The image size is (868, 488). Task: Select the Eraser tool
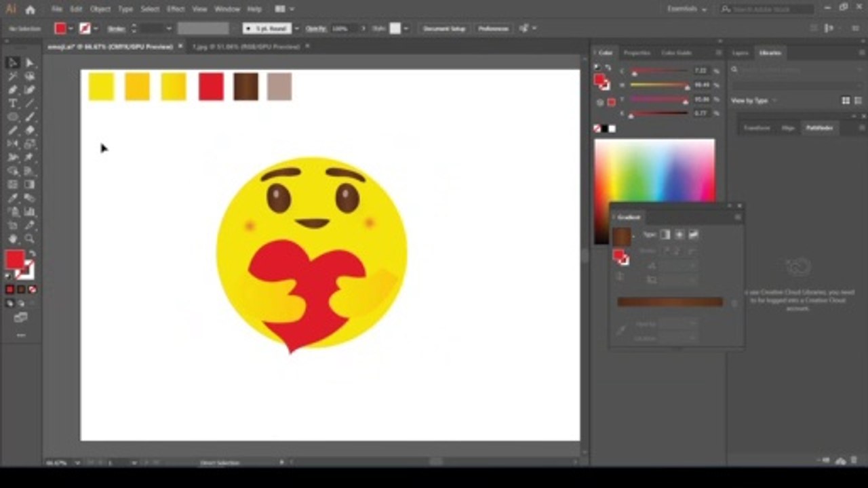coord(30,130)
